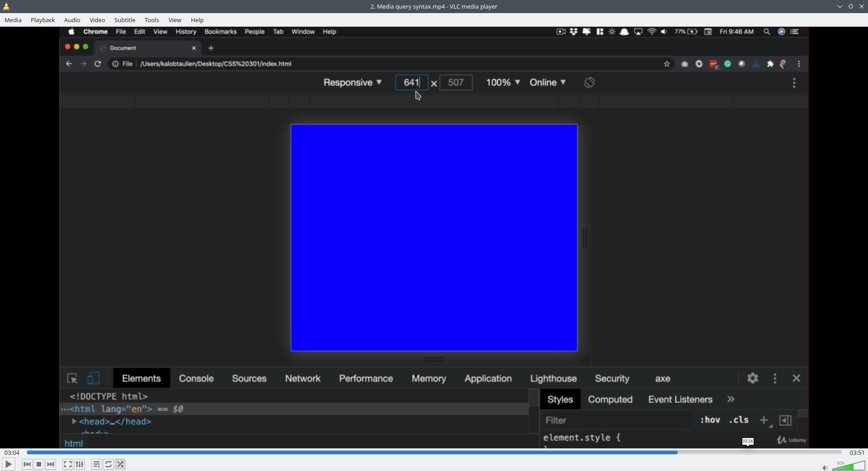868x471 pixels.
Task: Switch to the Memory tab
Action: click(429, 378)
